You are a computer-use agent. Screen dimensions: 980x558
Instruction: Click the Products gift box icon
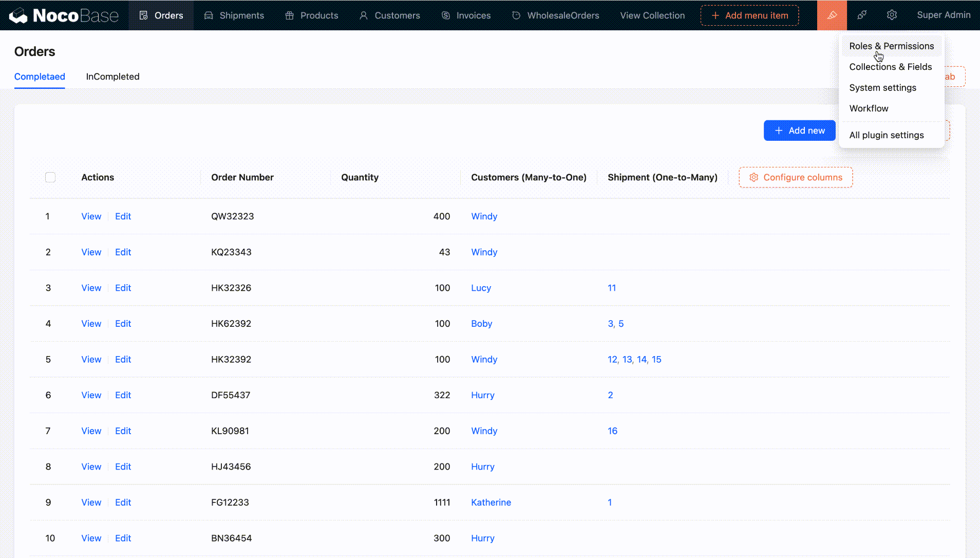(290, 15)
